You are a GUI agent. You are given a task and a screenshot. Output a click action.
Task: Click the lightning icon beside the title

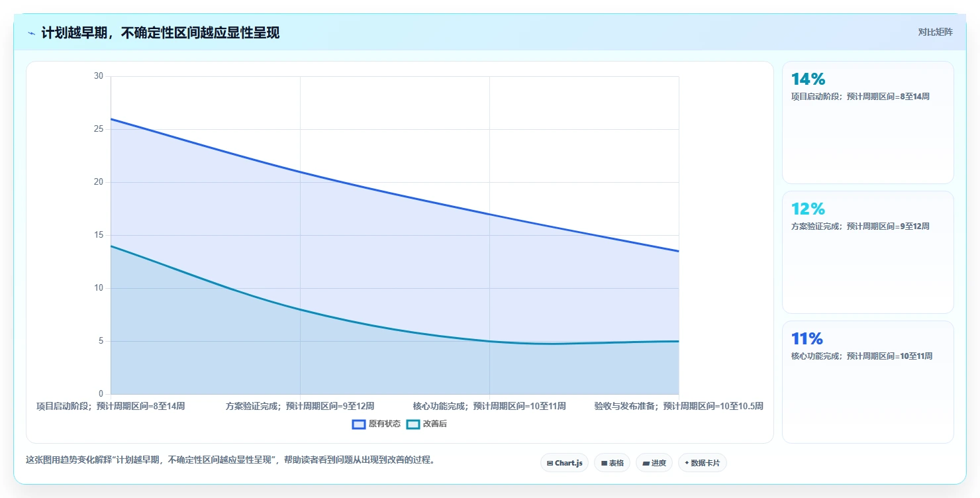click(31, 33)
